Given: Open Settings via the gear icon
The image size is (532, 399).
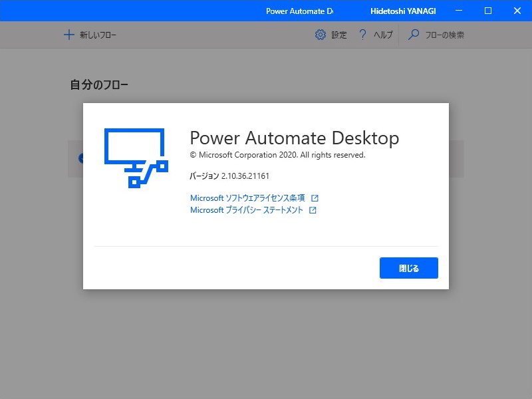Looking at the screenshot, I should point(321,35).
